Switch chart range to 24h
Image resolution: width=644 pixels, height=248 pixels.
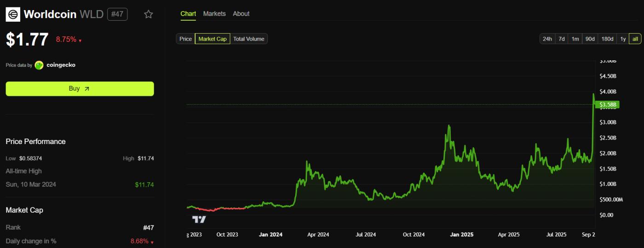[x=547, y=39]
